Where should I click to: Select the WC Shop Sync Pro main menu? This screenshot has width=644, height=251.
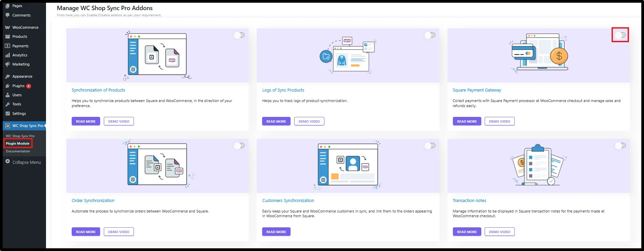[x=24, y=126]
